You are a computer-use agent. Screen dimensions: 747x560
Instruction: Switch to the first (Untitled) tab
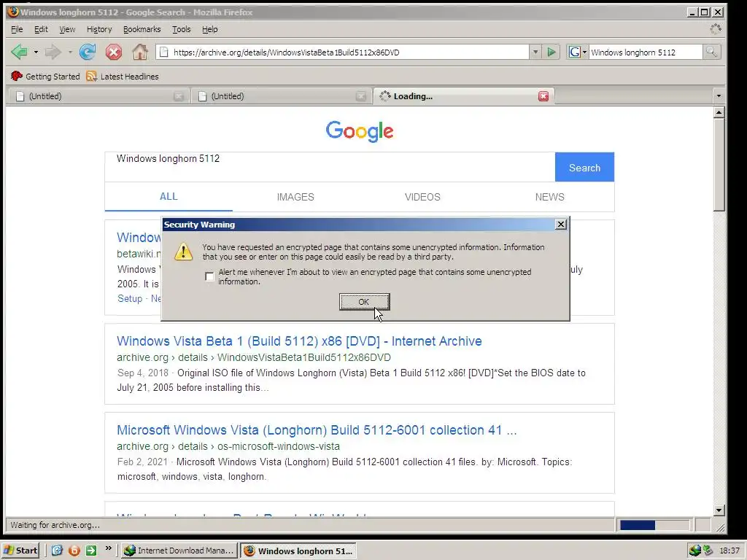tap(98, 96)
